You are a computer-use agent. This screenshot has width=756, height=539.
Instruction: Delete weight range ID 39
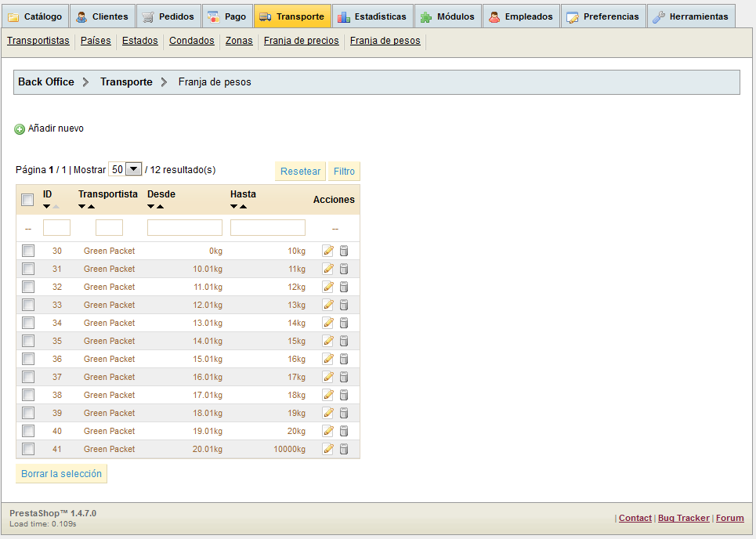point(344,413)
